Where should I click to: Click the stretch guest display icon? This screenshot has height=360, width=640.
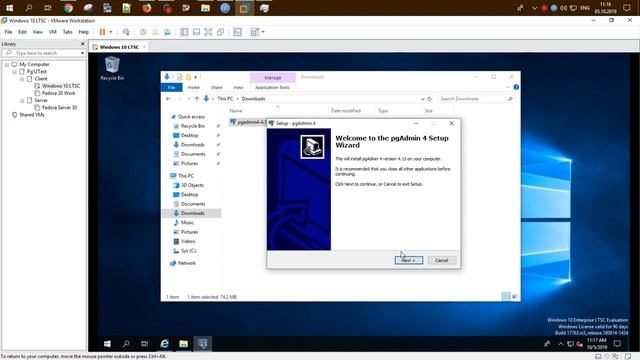click(x=254, y=32)
